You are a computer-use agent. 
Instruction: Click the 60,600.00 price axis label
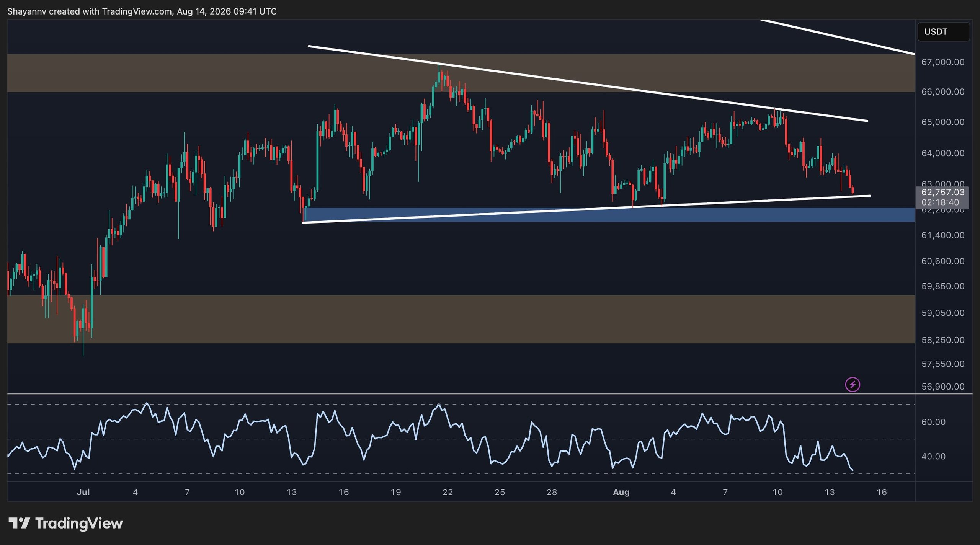click(942, 261)
